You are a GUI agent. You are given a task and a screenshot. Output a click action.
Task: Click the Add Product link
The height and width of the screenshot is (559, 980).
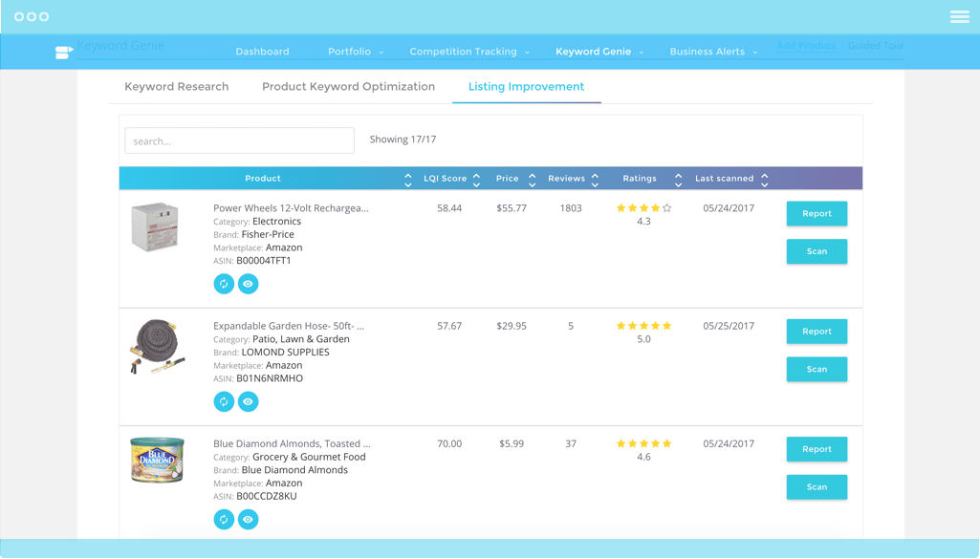(x=806, y=46)
